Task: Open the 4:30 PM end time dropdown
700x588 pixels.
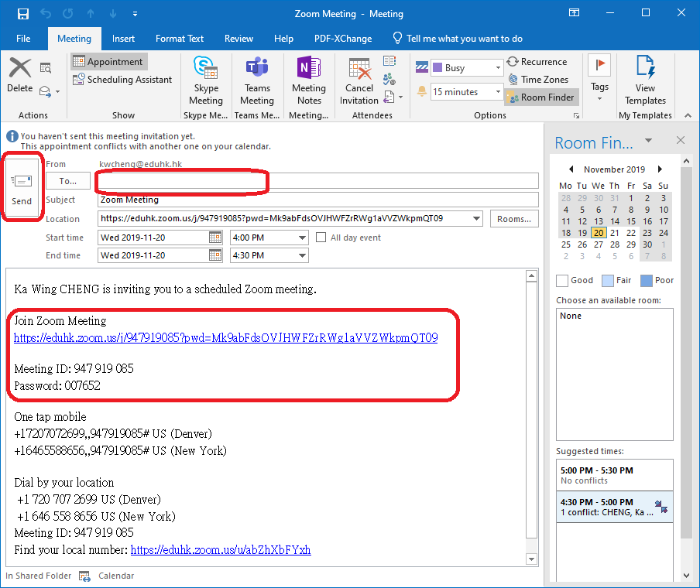Action: tap(302, 255)
